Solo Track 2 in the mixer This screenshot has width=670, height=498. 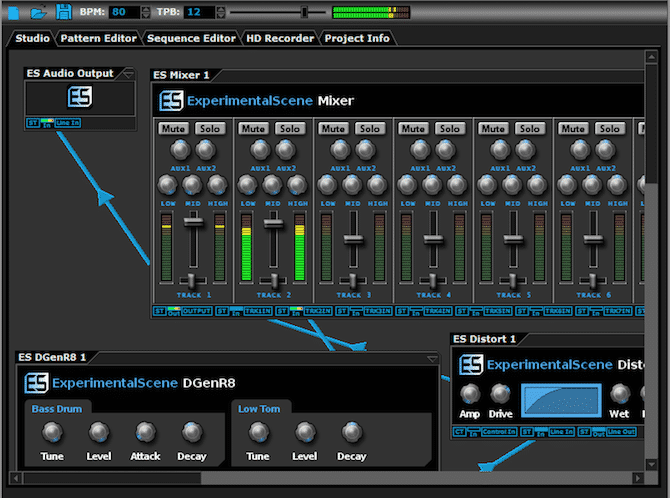point(290,129)
